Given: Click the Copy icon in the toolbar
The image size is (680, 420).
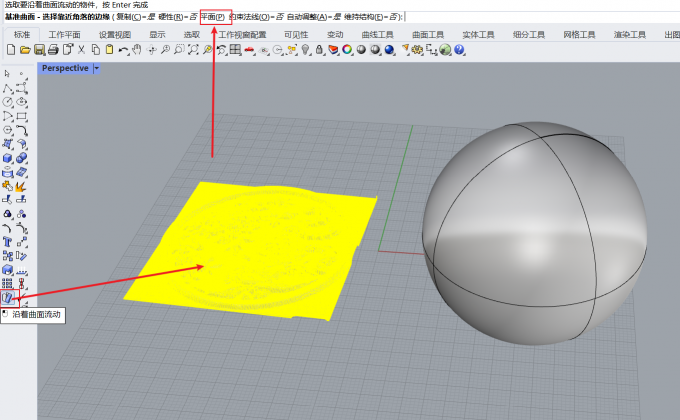Looking at the screenshot, I should 95,50.
